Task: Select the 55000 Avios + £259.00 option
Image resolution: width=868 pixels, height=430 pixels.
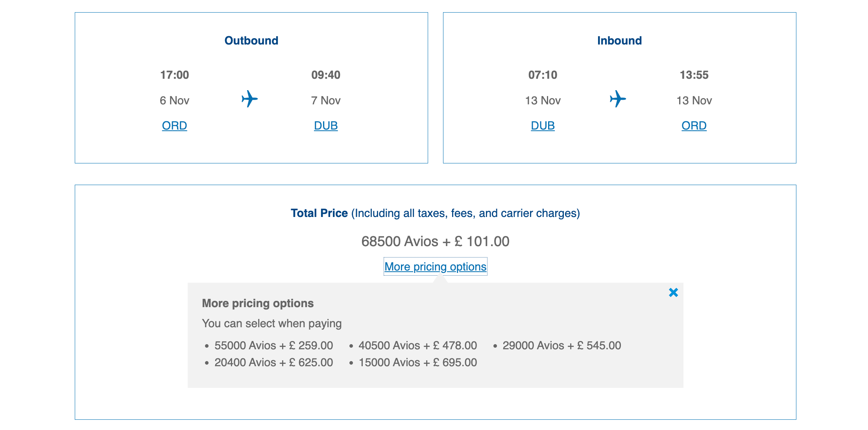Action: 273,345
